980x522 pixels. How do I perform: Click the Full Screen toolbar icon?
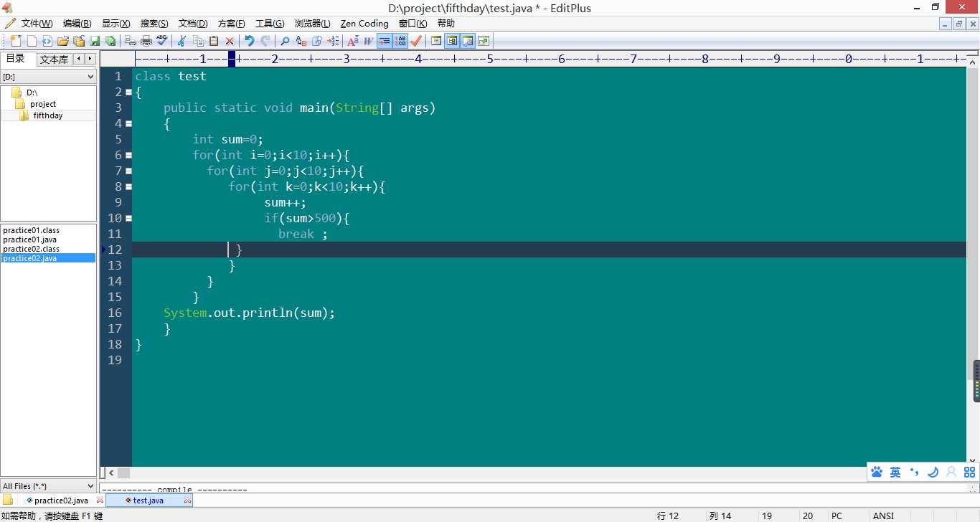tap(484, 41)
